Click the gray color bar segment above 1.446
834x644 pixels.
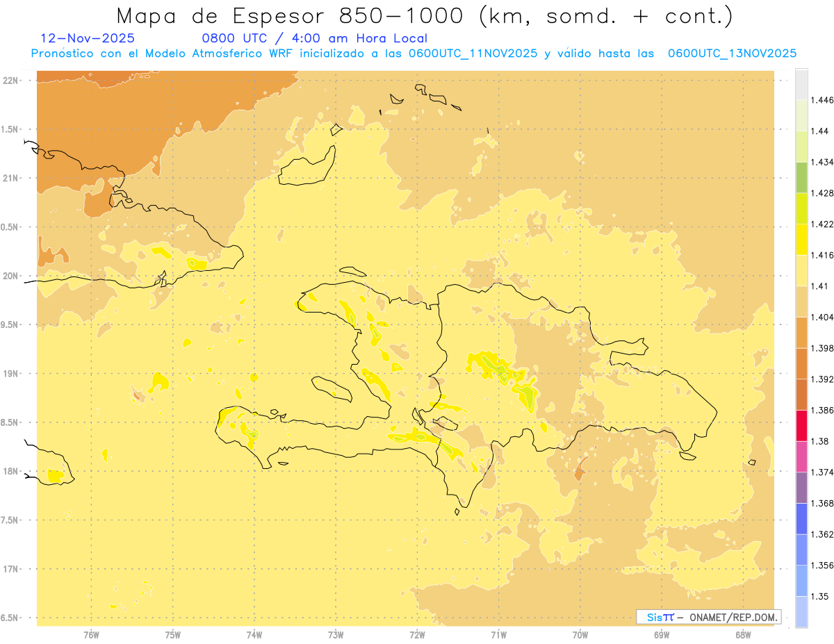(801, 84)
